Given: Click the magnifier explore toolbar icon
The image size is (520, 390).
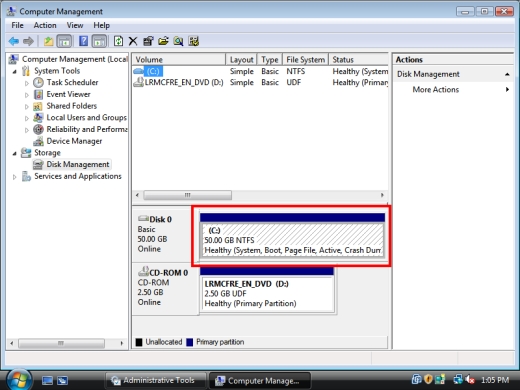Looking at the screenshot, I should pyautogui.click(x=178, y=41).
